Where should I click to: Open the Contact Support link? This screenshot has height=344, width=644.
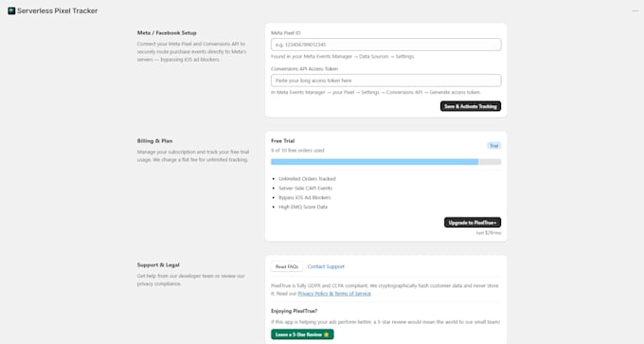[x=326, y=266]
